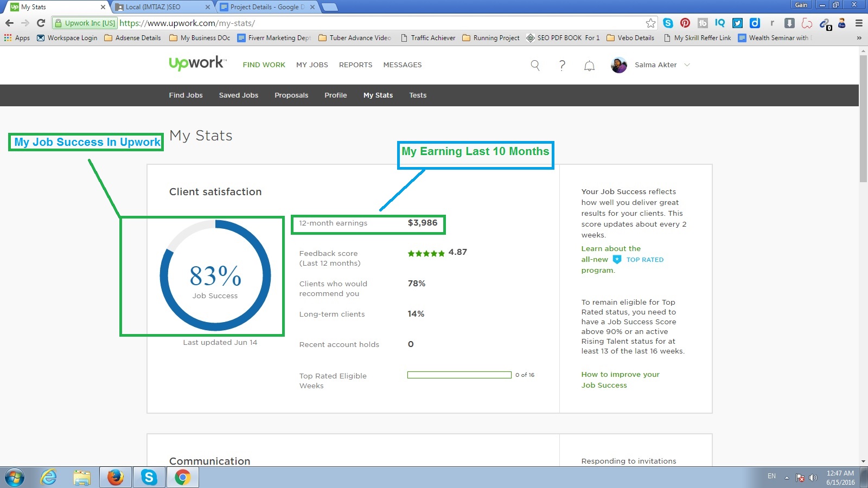
Task: Open the My Business DOc bookmark folder
Action: (x=200, y=38)
